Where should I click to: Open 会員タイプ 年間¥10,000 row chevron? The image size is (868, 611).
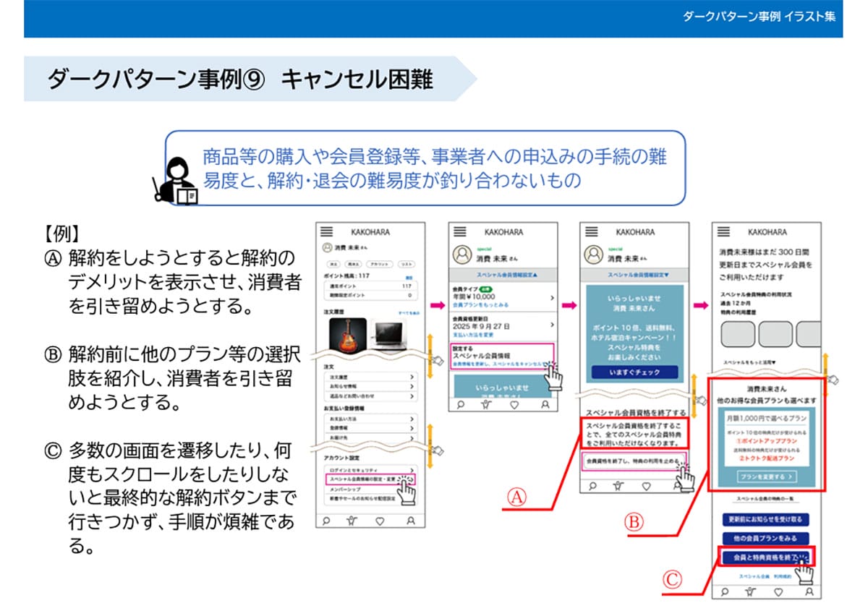(550, 298)
